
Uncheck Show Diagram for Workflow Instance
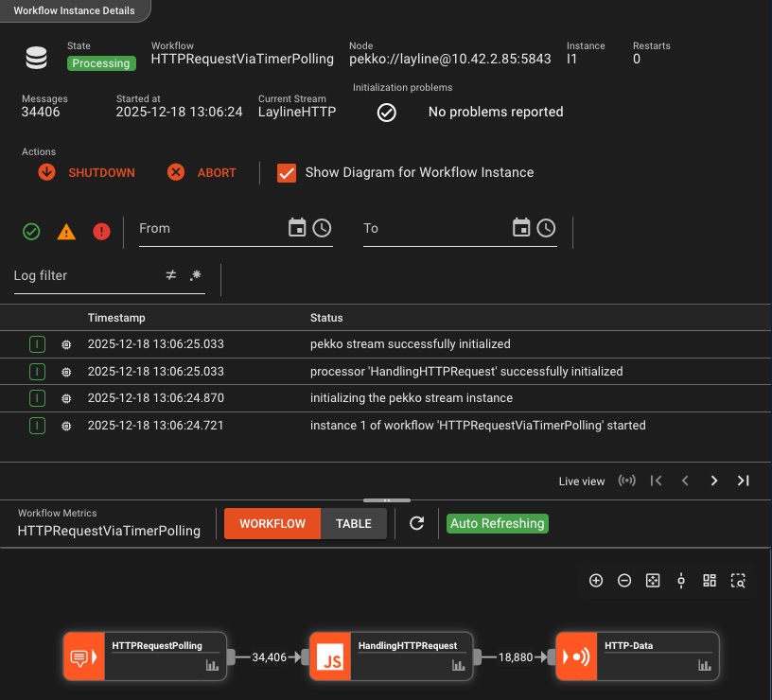click(287, 173)
